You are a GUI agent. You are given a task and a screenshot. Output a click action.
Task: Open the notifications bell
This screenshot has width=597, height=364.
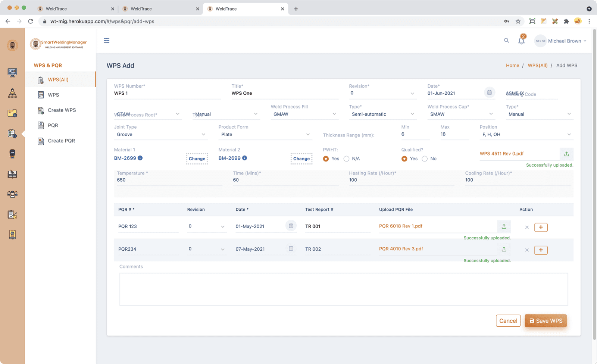point(521,41)
